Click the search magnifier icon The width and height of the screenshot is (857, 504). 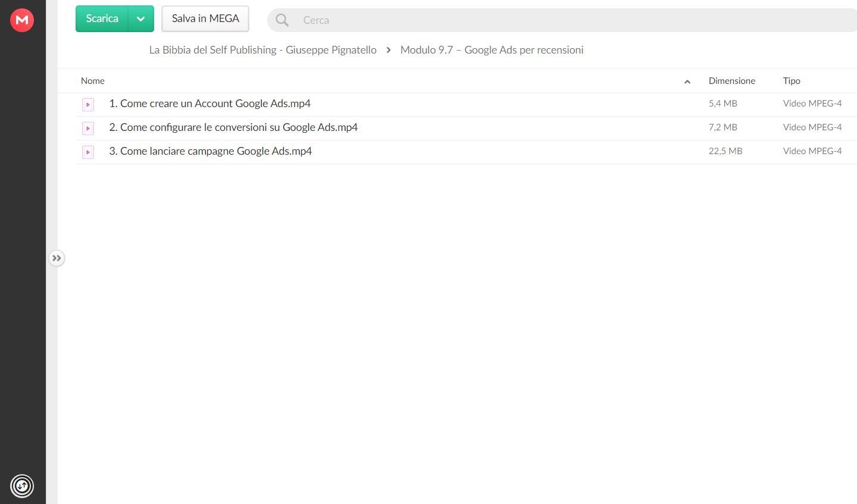point(282,20)
